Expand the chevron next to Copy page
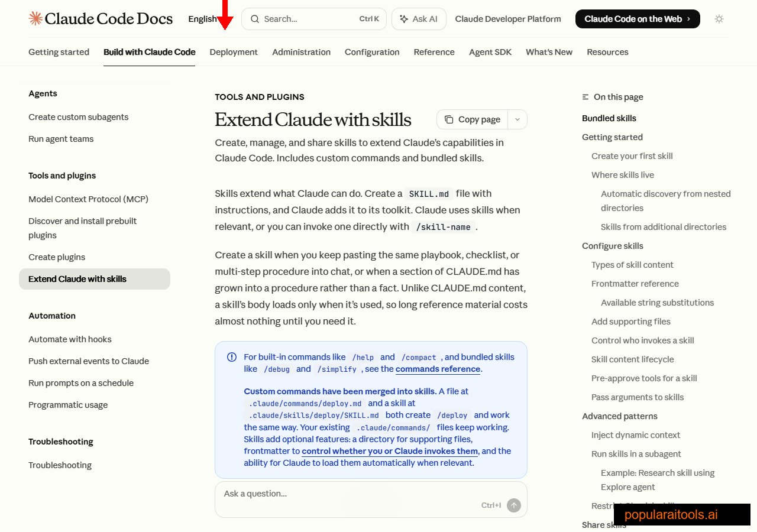 pyautogui.click(x=517, y=119)
